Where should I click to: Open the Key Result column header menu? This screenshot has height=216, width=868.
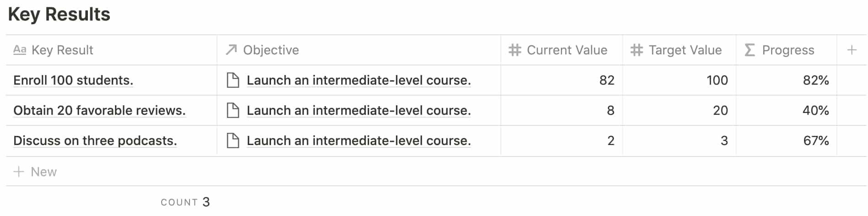[x=111, y=50]
